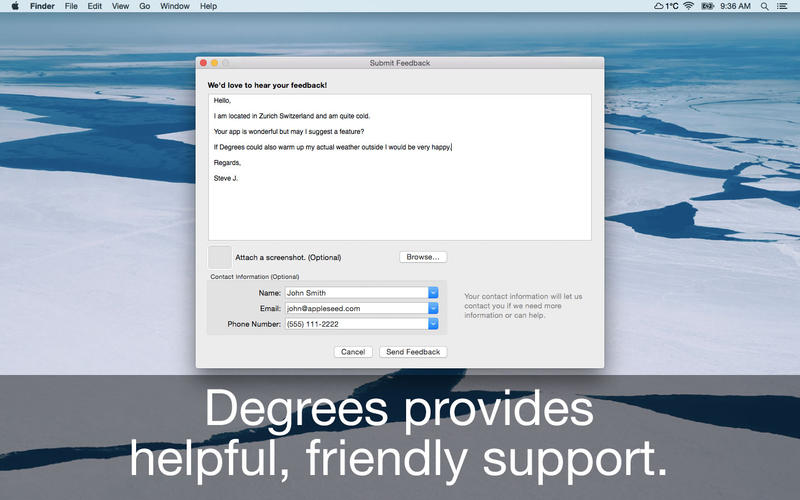Expand the Name combo box dropdown

pos(433,293)
